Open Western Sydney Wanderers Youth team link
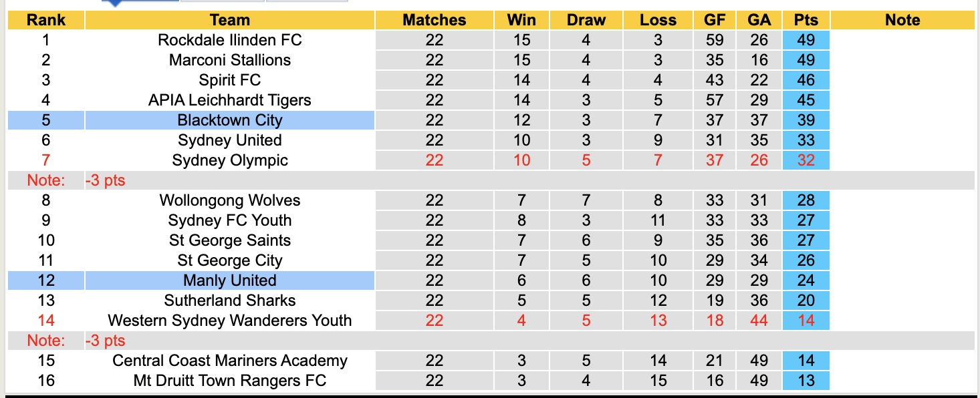The image size is (980, 398). tap(229, 321)
